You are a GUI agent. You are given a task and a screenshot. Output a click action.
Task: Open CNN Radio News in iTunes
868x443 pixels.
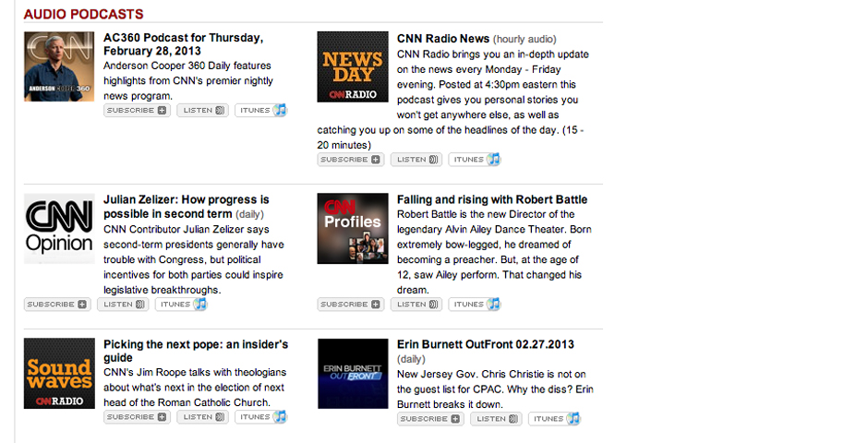tap(475, 160)
